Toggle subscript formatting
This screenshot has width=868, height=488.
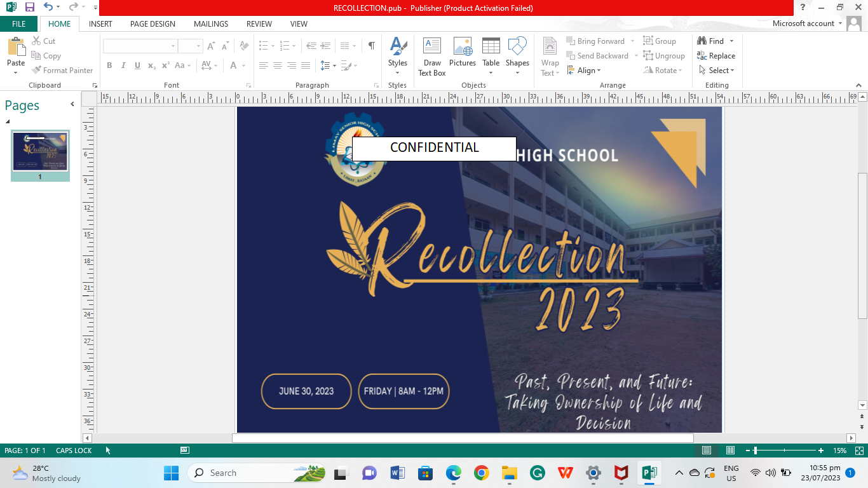point(151,65)
